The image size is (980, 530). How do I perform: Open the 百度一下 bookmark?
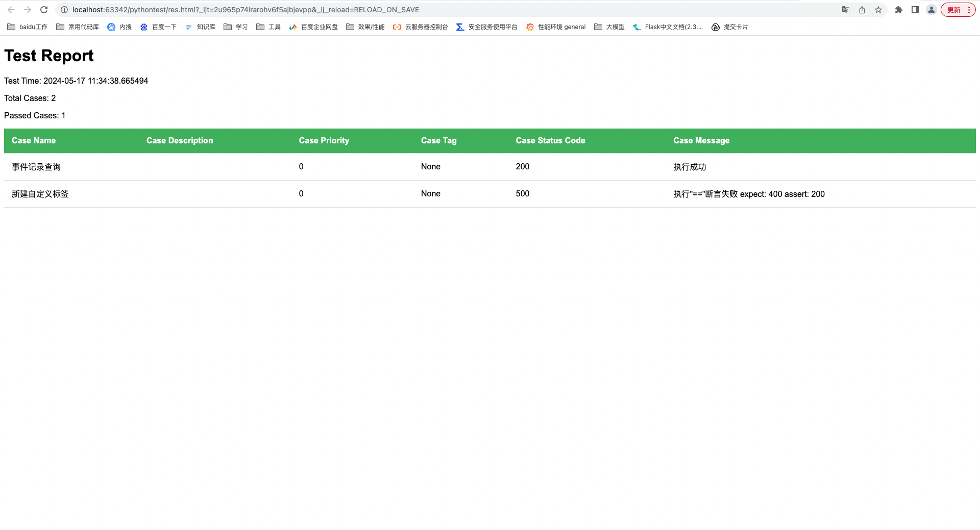158,27
